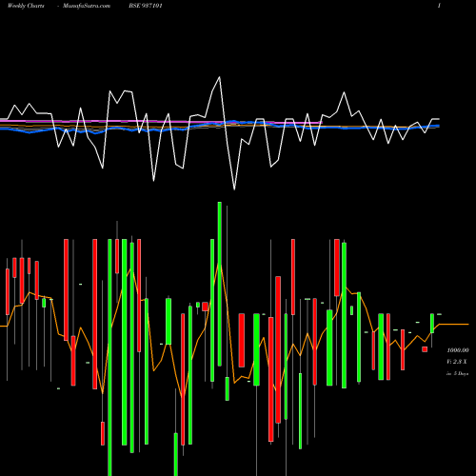Click the final green candle before the flat orange line
Screen dimensions: 476x476
(x=432, y=323)
